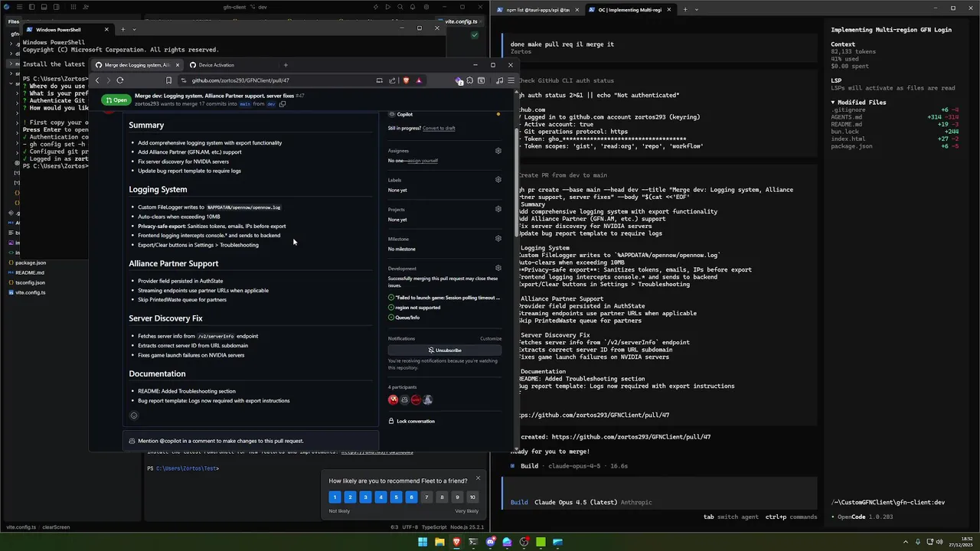Screen dimensions: 980x551
Task: Open the Queue/Info linked issue
Action: point(407,318)
